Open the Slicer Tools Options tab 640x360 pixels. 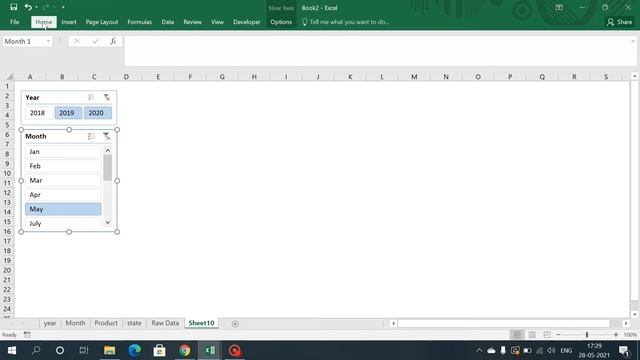click(281, 22)
